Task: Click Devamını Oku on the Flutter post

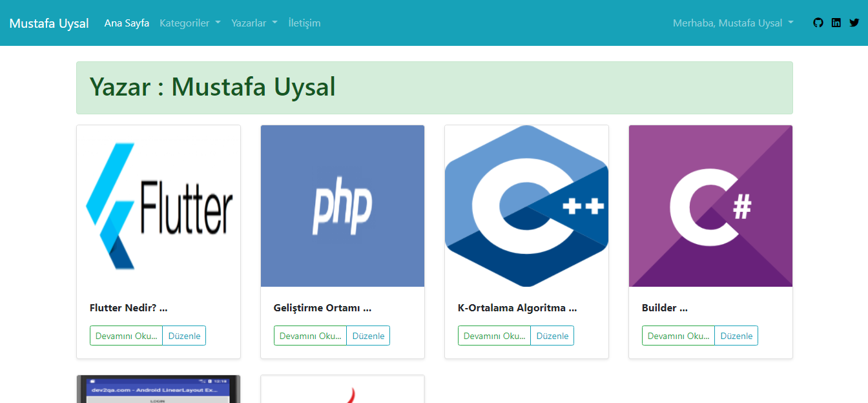Action: pyautogui.click(x=126, y=335)
